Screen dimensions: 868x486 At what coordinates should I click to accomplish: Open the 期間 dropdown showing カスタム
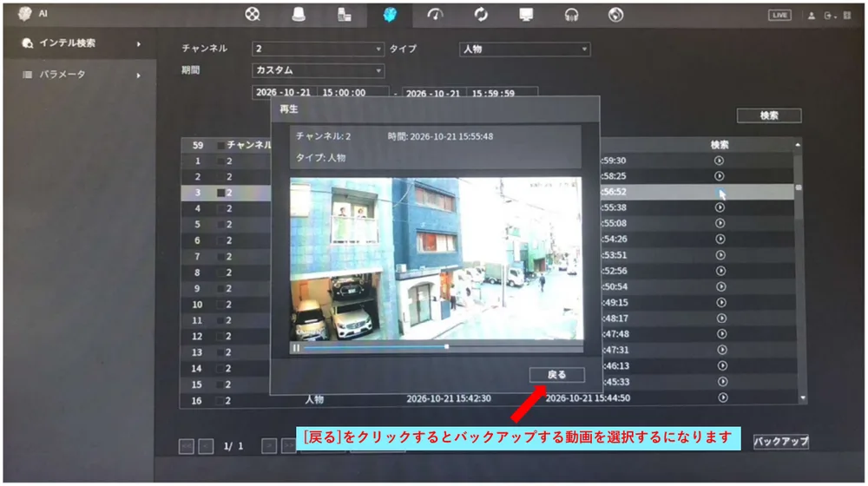(x=318, y=70)
